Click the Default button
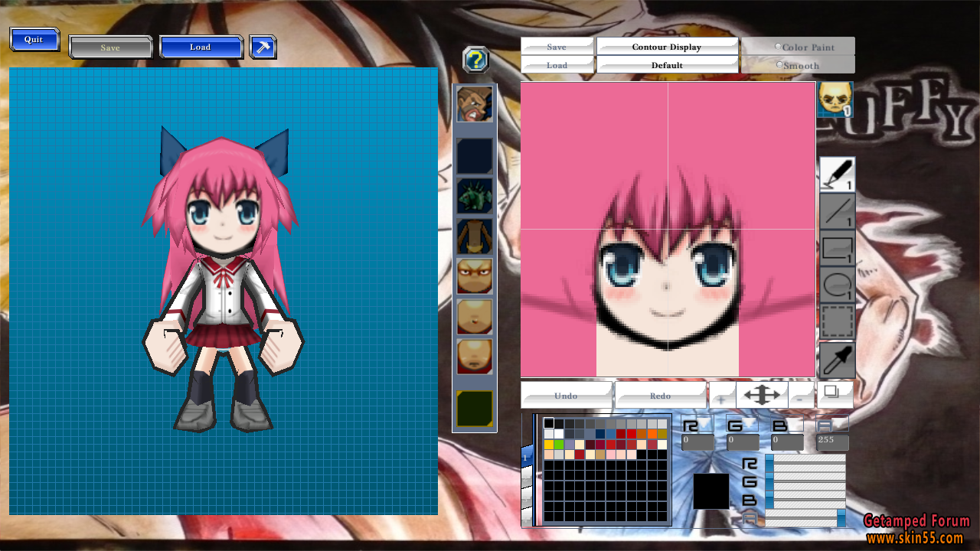The height and width of the screenshot is (551, 980). tap(667, 65)
